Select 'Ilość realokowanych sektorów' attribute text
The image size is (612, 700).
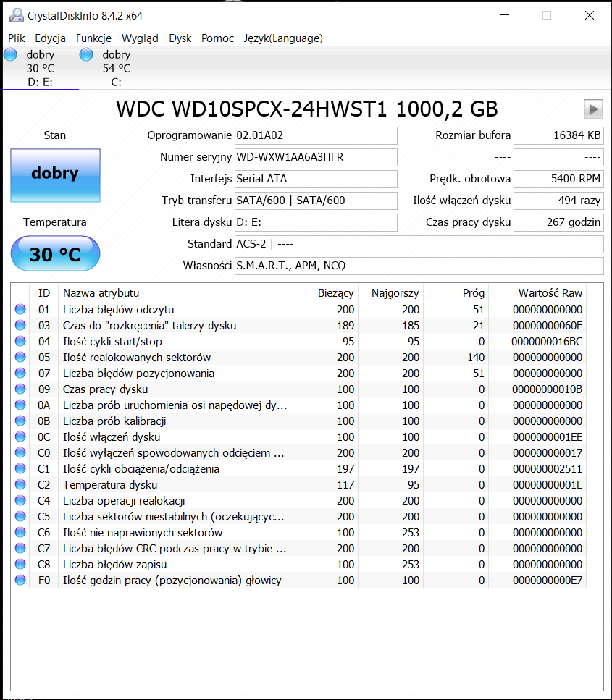click(137, 357)
